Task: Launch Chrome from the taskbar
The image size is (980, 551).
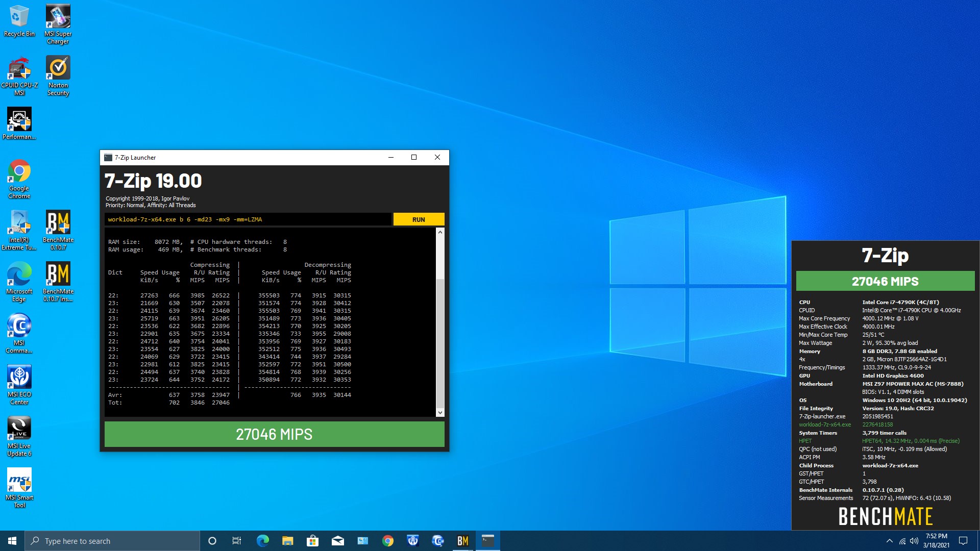Action: [388, 541]
